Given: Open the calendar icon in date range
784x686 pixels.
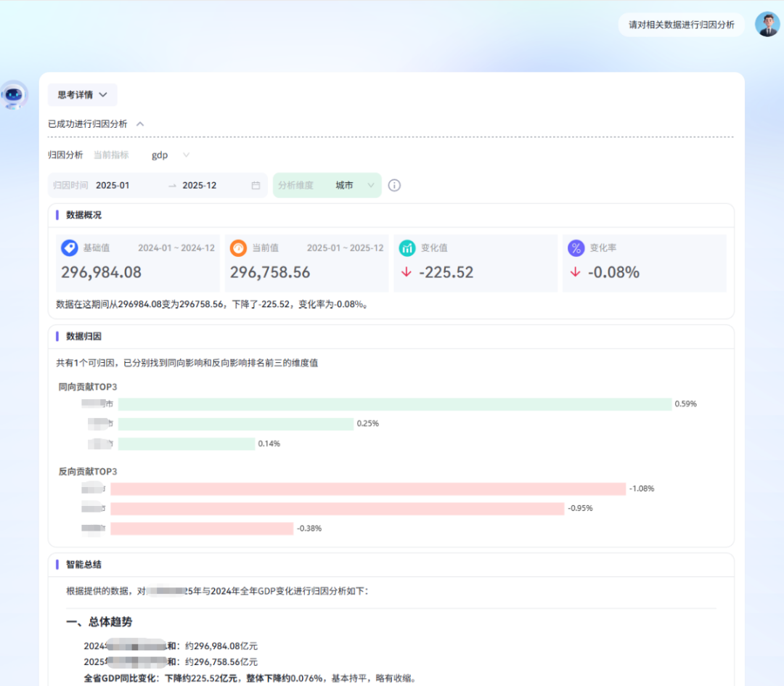Looking at the screenshot, I should point(256,186).
